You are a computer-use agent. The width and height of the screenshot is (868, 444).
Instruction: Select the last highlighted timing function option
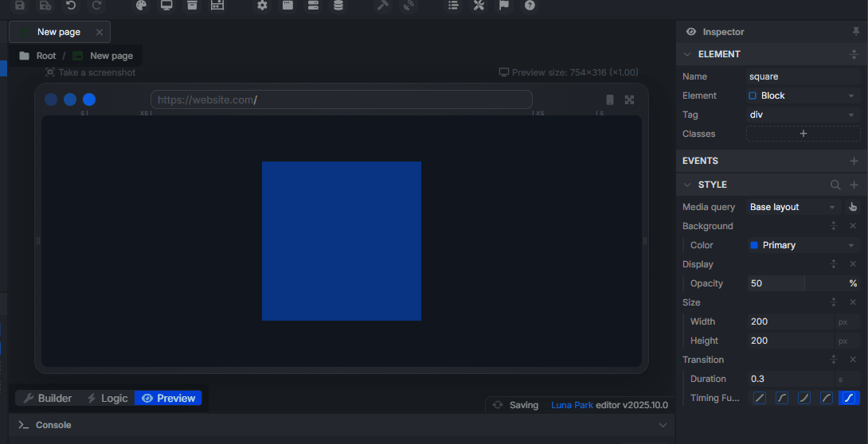(x=849, y=398)
